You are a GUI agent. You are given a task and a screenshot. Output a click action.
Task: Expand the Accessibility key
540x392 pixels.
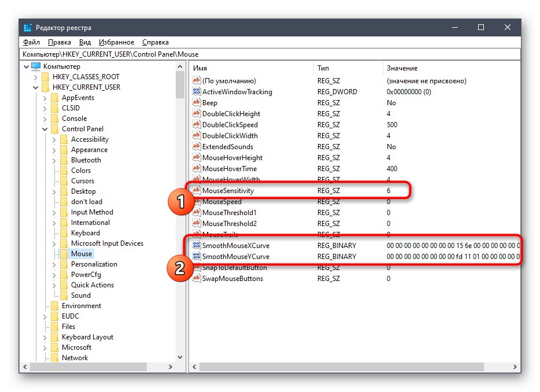[x=54, y=140]
